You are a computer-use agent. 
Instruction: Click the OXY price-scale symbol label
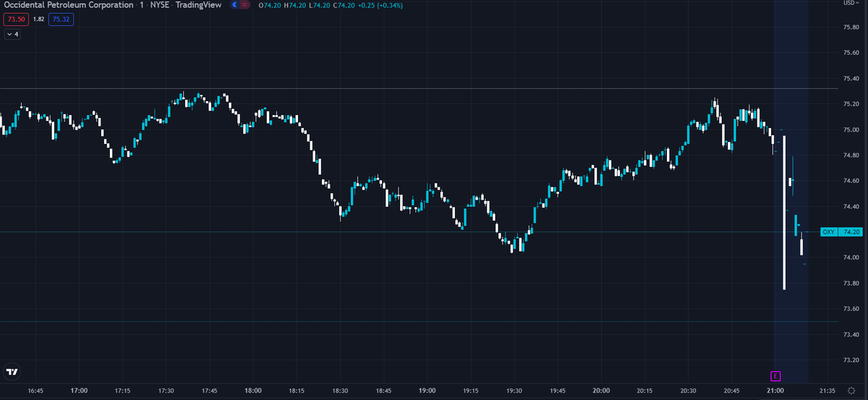tap(829, 231)
